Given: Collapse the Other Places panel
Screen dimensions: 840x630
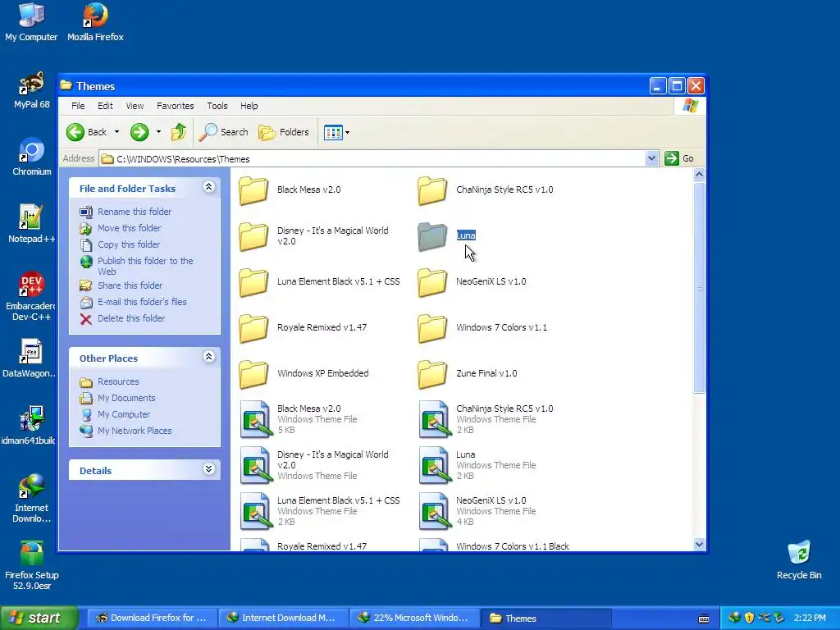Looking at the screenshot, I should [x=209, y=356].
